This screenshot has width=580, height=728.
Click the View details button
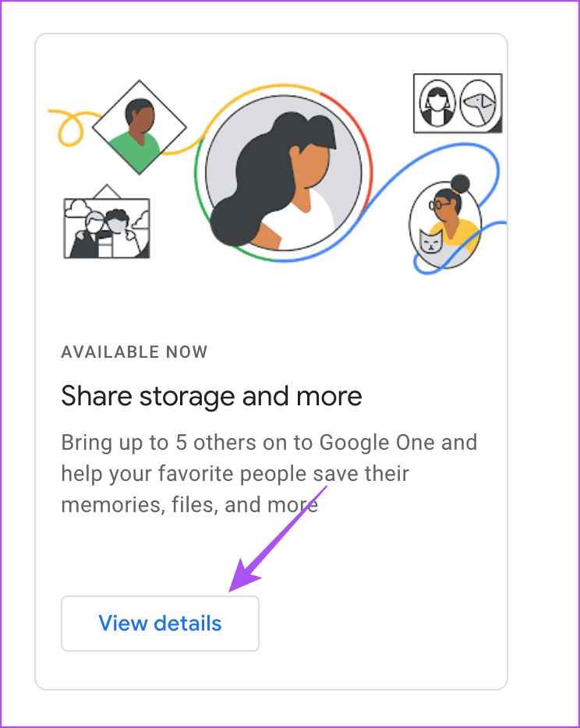coord(160,623)
